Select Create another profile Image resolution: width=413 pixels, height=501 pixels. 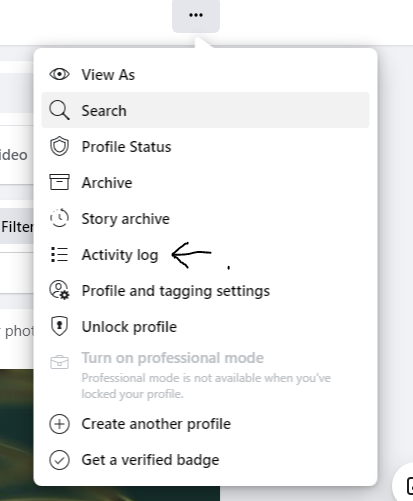click(x=205, y=424)
